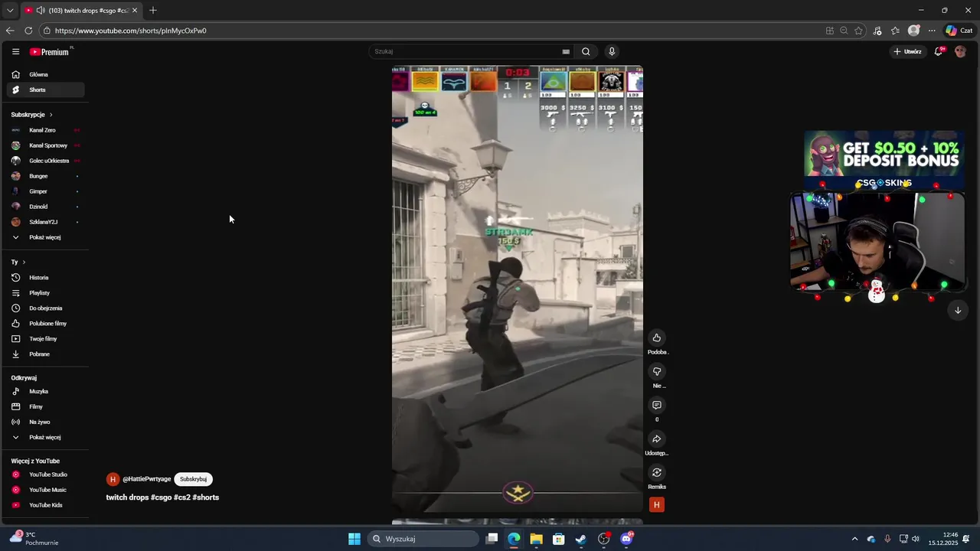The height and width of the screenshot is (551, 980).
Task: Open Golec uOrkiestra channel
Action: pos(46,161)
